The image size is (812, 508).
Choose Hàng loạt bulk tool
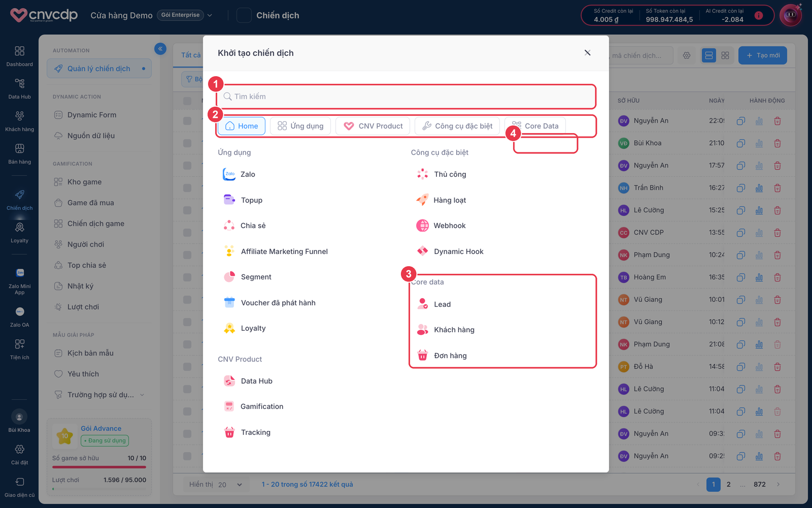(x=441, y=200)
